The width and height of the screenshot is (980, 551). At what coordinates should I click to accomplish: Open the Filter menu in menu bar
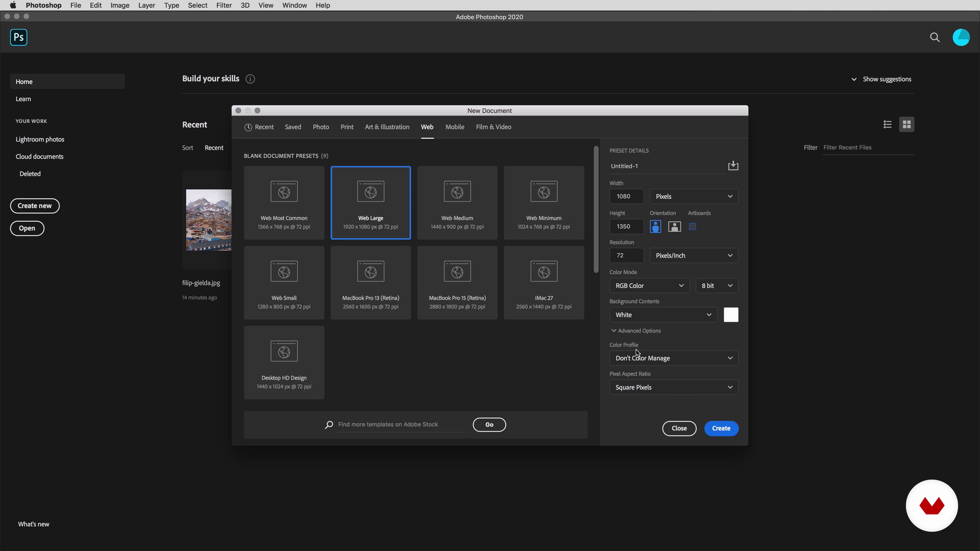point(224,5)
